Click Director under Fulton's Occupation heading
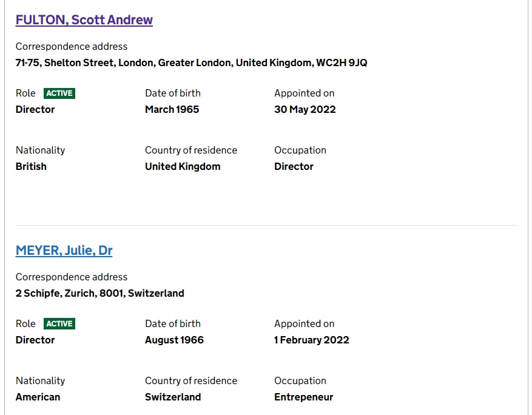The image size is (532, 415). tap(294, 167)
